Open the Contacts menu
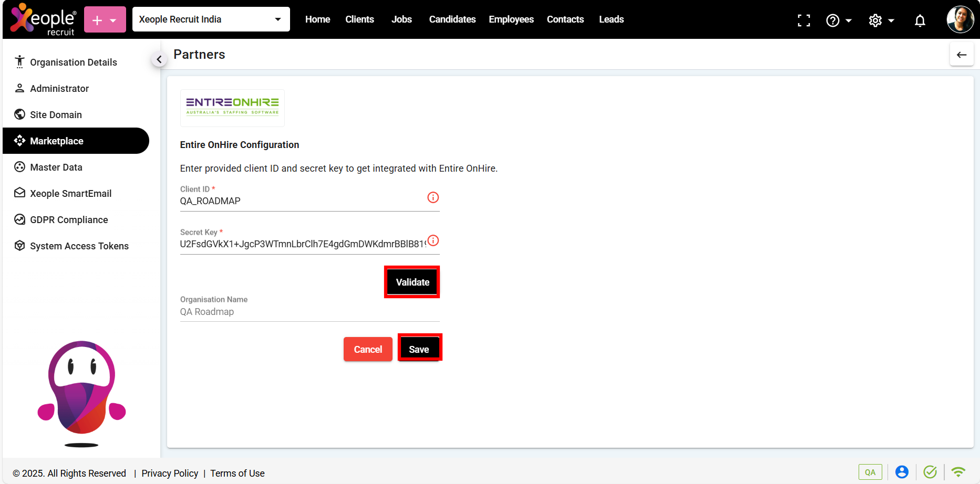980x484 pixels. pyautogui.click(x=565, y=19)
